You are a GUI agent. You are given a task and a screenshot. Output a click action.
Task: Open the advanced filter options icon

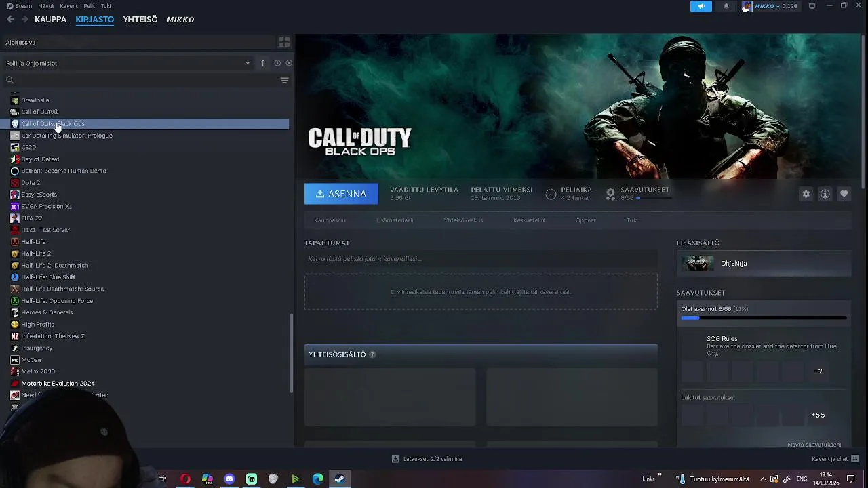pyautogui.click(x=284, y=80)
